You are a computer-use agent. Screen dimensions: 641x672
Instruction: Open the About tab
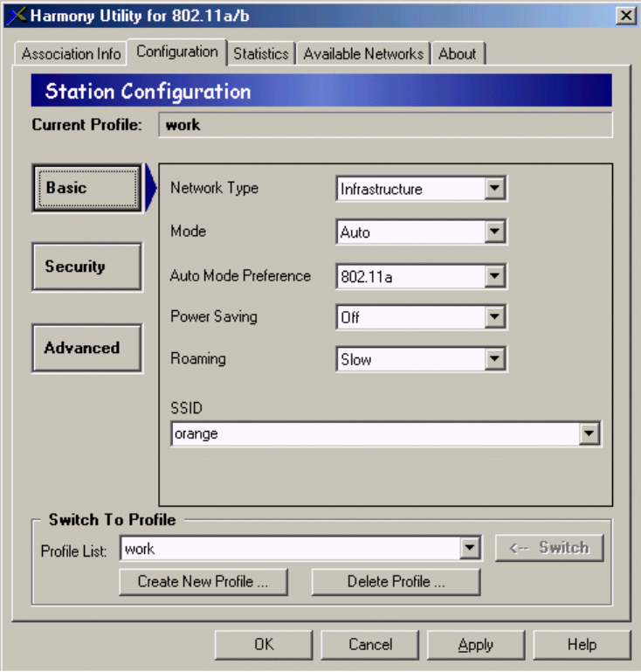coord(458,54)
